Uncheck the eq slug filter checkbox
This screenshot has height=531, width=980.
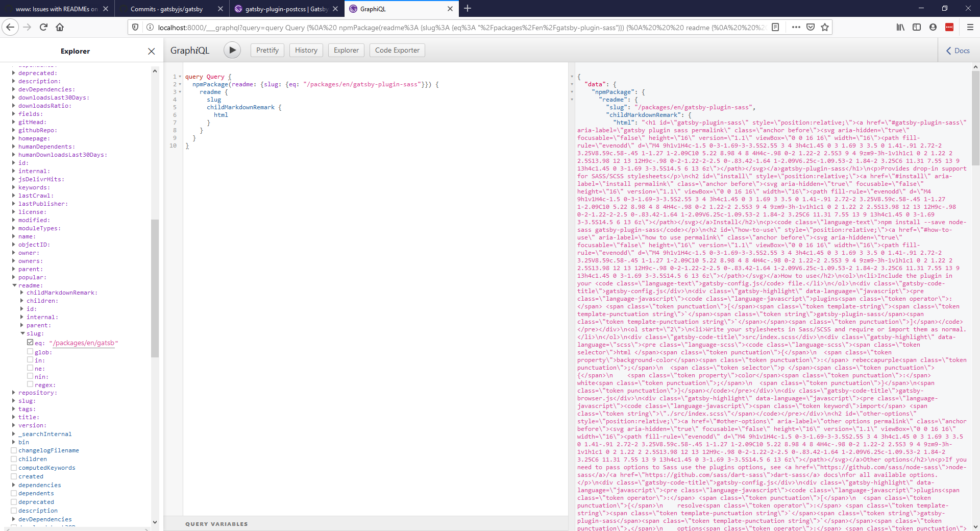[x=30, y=343]
